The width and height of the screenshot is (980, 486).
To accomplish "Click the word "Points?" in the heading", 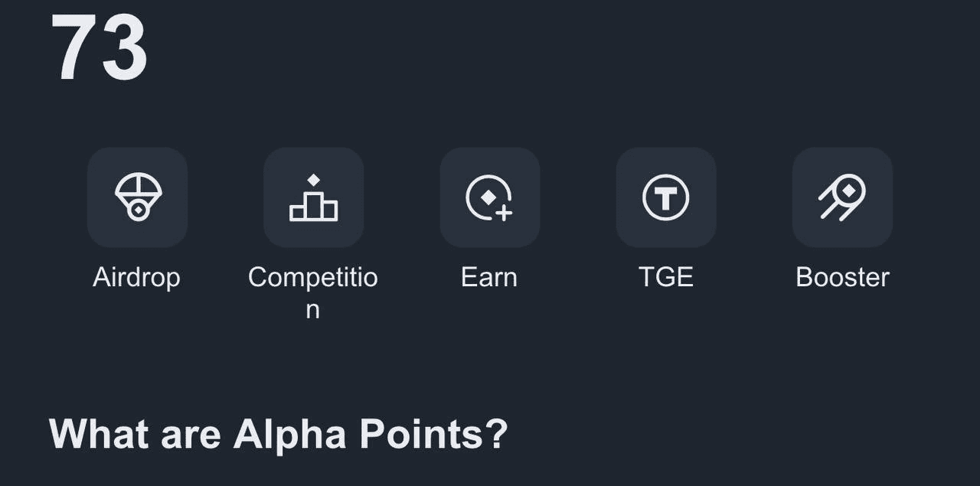I will [433, 434].
